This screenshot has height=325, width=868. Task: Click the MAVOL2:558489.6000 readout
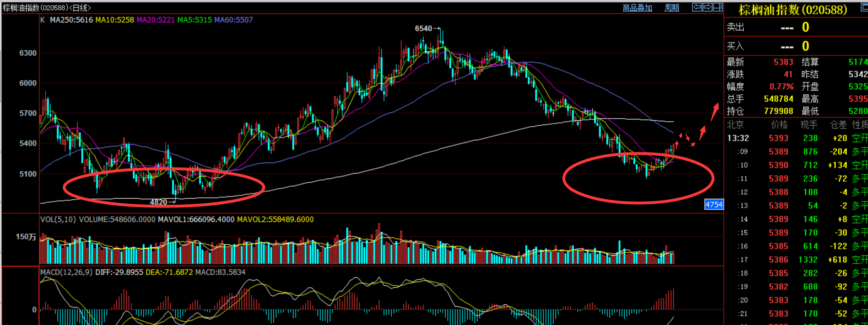click(275, 219)
